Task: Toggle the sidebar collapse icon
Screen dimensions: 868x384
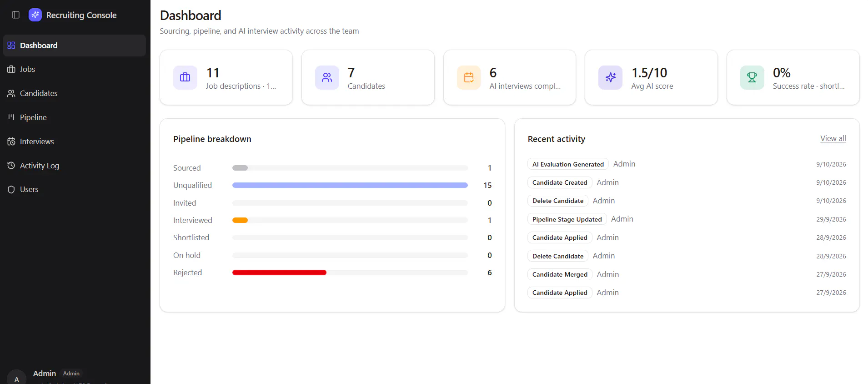Action: coord(16,15)
